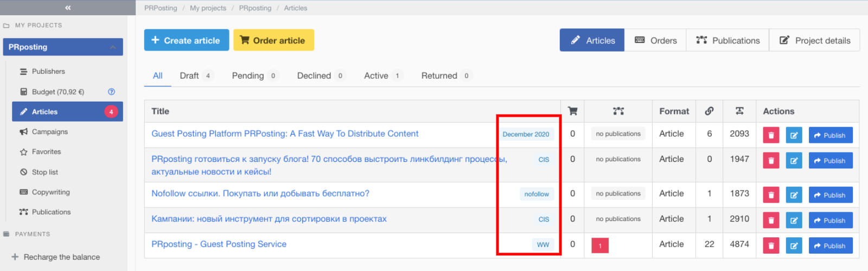Click the WW tag

(x=543, y=245)
